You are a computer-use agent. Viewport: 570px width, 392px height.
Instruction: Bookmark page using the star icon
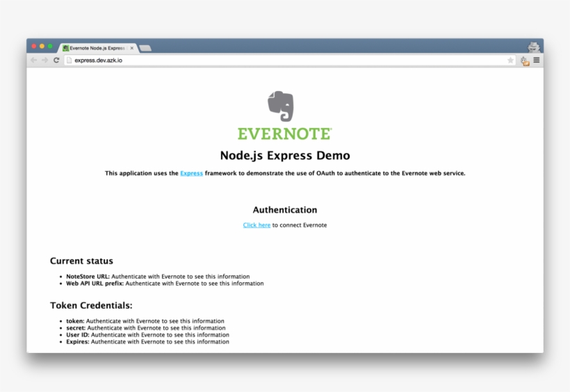[x=510, y=60]
